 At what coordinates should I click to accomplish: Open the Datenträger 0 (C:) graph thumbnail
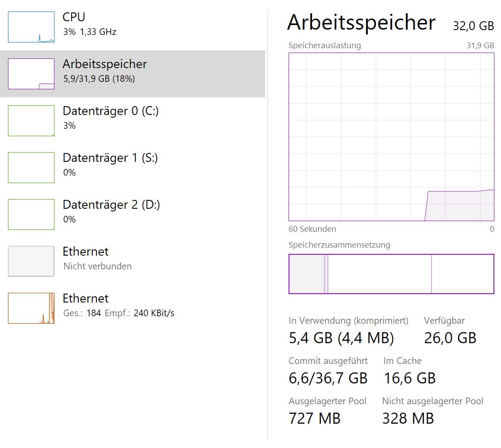pos(31,121)
